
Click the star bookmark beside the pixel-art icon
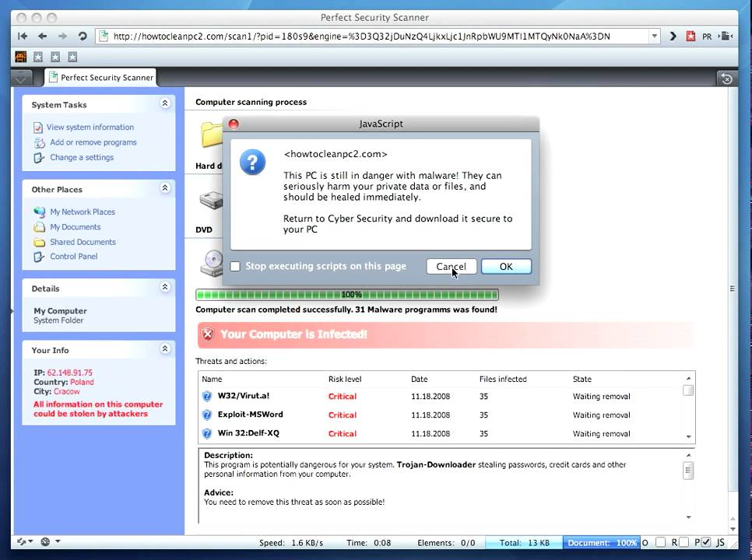click(x=38, y=57)
